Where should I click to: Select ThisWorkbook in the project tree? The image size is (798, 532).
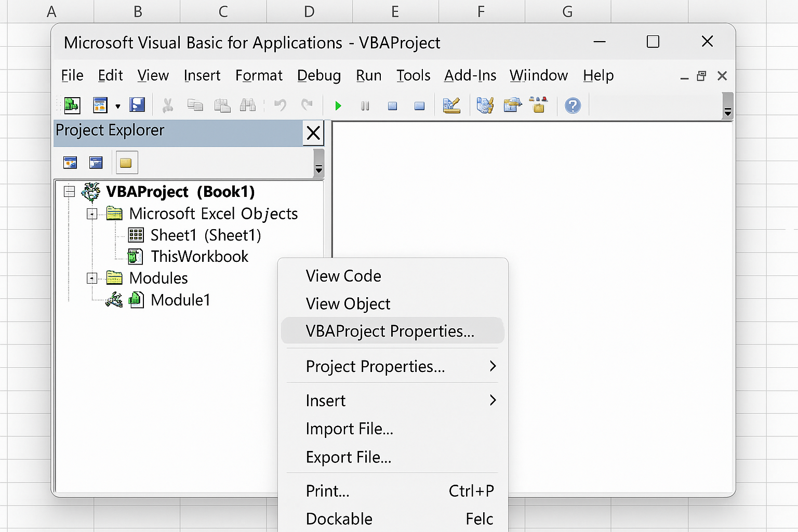tap(199, 257)
